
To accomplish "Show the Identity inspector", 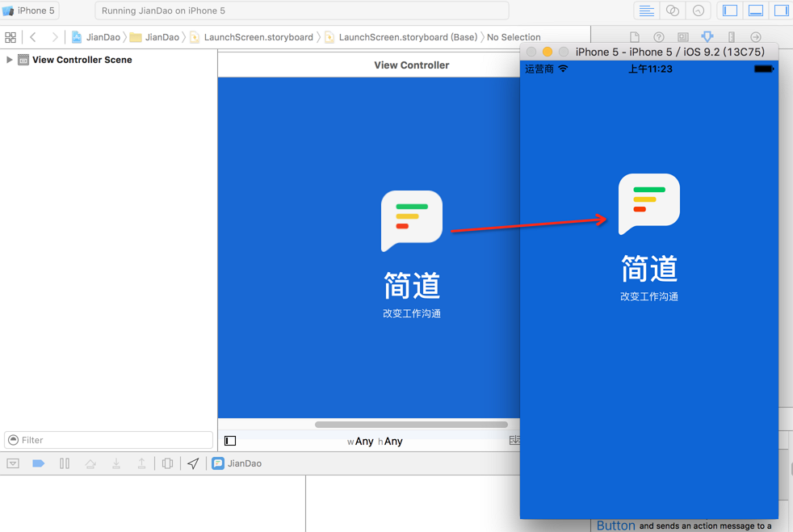I will point(682,37).
